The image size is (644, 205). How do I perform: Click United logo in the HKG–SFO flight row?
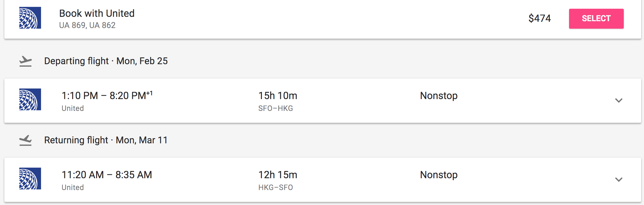coord(30,179)
